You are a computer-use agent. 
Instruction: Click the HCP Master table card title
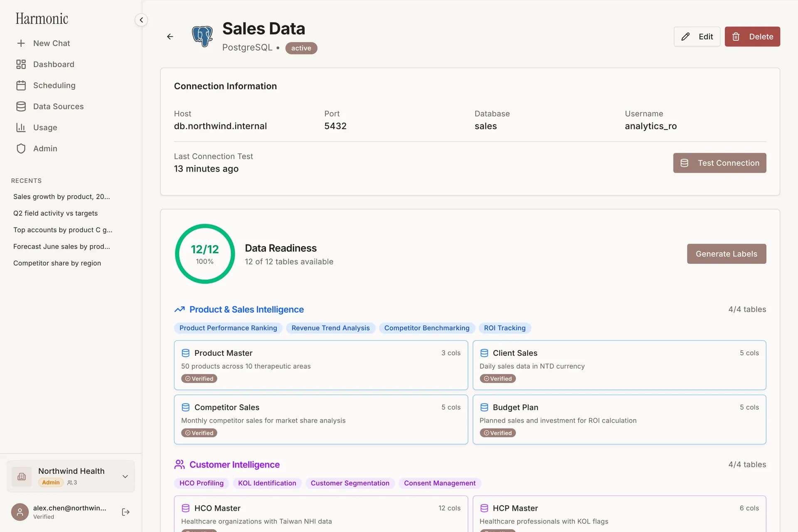515,508
